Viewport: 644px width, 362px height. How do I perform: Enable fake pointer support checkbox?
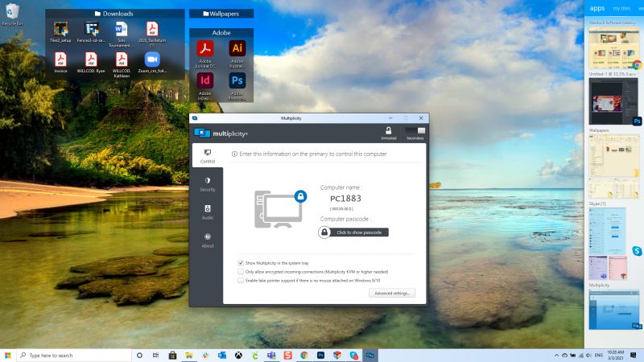point(241,281)
